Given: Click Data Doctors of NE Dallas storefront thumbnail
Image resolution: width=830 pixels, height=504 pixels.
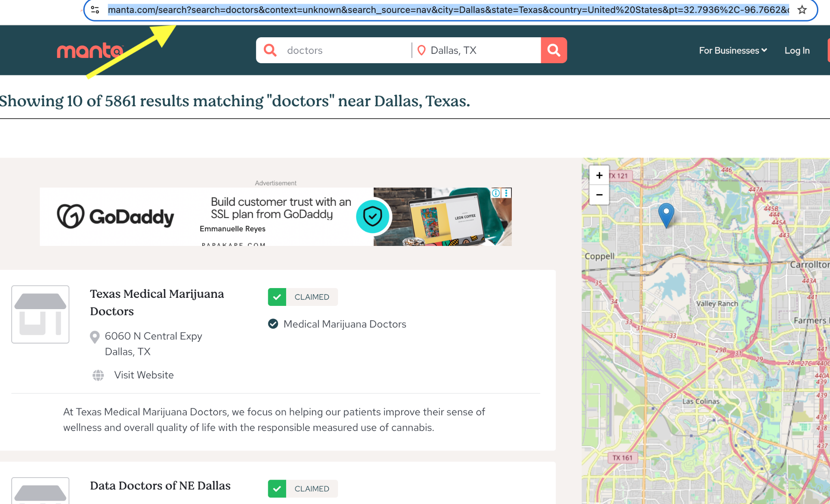Looking at the screenshot, I should point(41,491).
